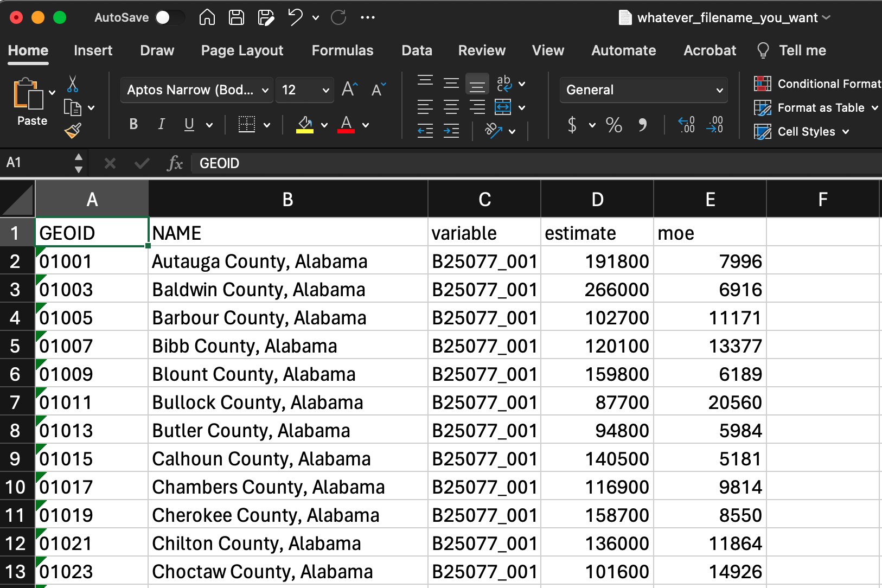Open Conditional Formatting
This screenshot has width=882, height=588.
tap(817, 84)
